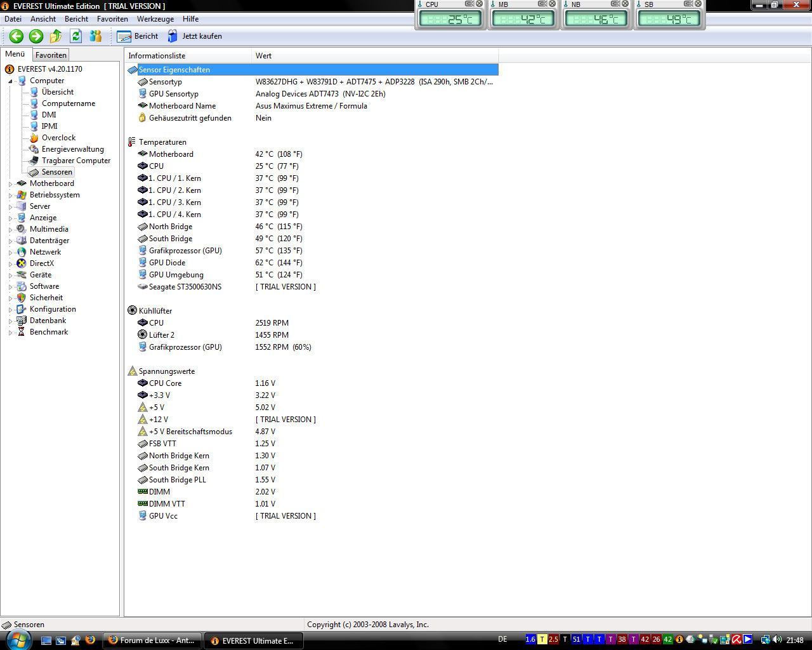
Task: Click the users icon in toolbar
Action: (96, 36)
